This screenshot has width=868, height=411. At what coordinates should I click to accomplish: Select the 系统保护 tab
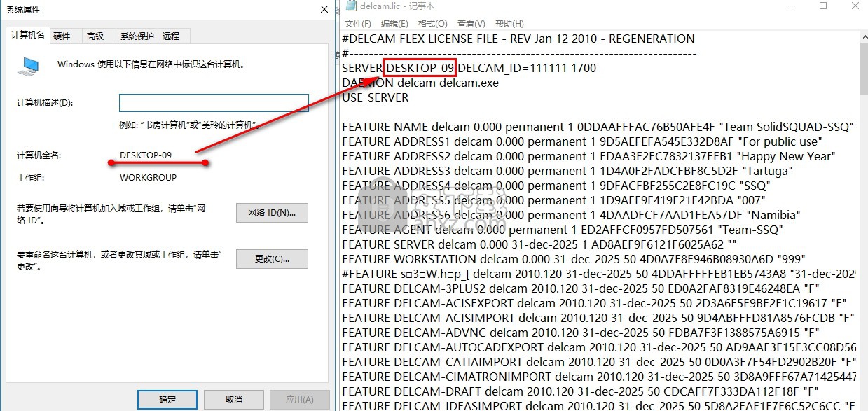coord(137,36)
